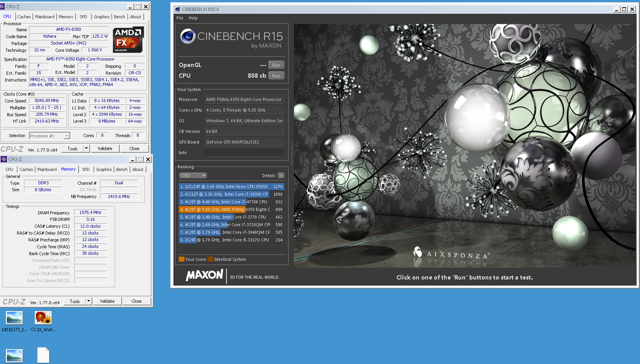Select highlighted AMD FX-8350 ranking row
The image size is (640, 364).
(231, 209)
